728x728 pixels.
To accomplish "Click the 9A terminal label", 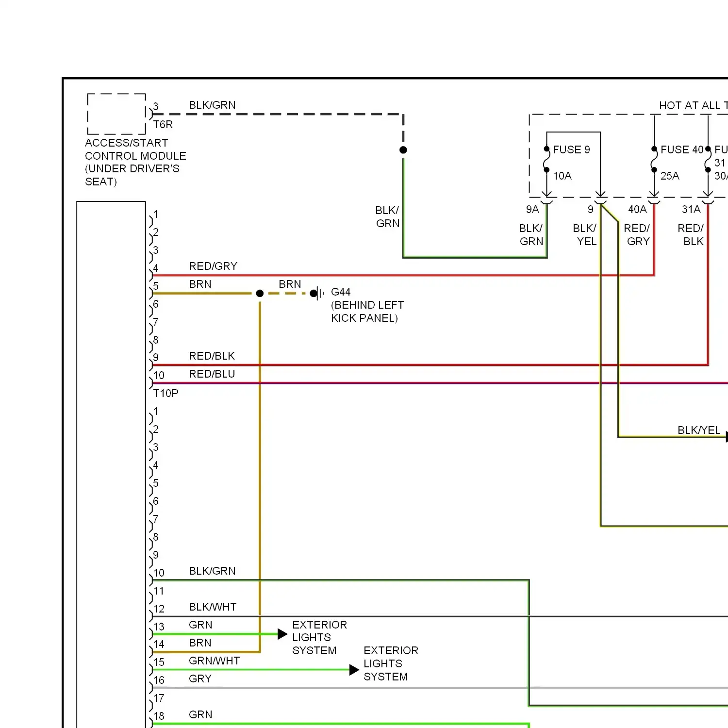I will click(532, 209).
